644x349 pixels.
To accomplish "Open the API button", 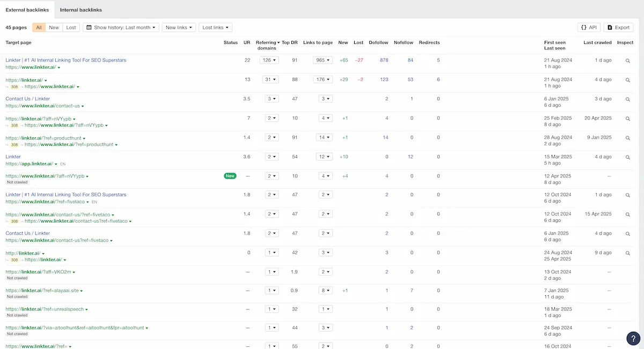I will pos(589,27).
